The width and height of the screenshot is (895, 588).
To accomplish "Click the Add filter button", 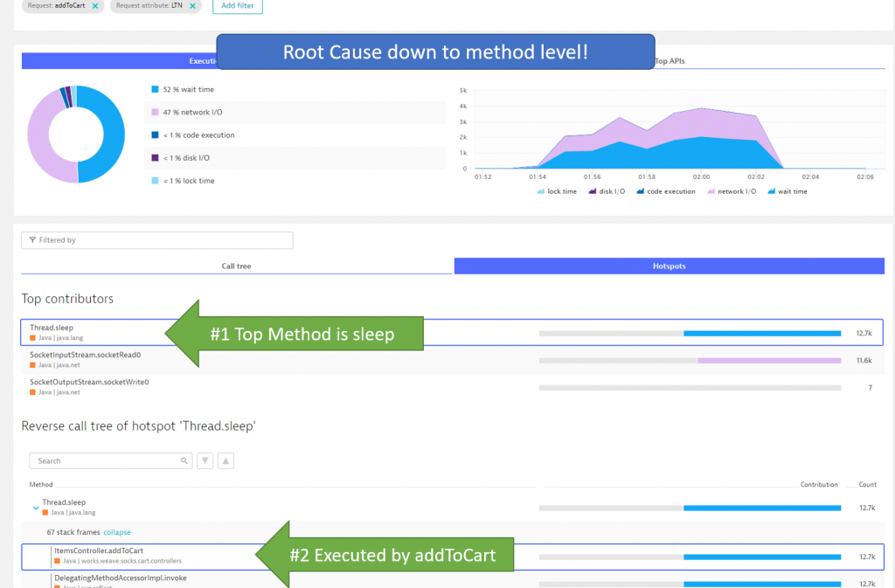I will (x=237, y=6).
